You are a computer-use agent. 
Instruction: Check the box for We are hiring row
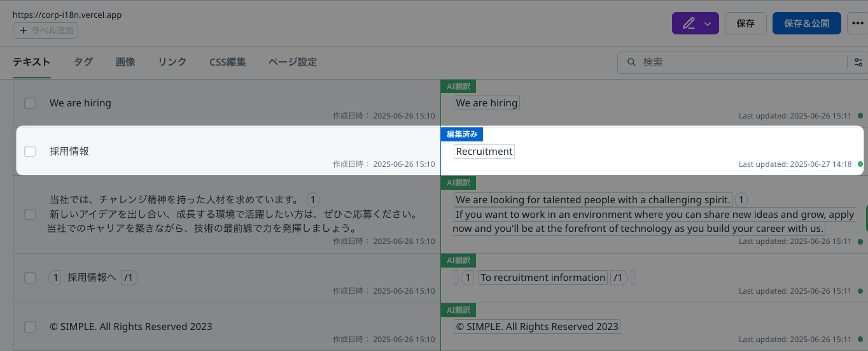(x=30, y=103)
